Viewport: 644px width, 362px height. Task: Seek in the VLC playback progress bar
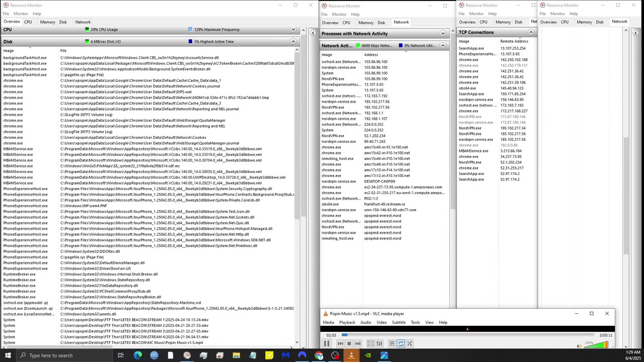(467, 335)
